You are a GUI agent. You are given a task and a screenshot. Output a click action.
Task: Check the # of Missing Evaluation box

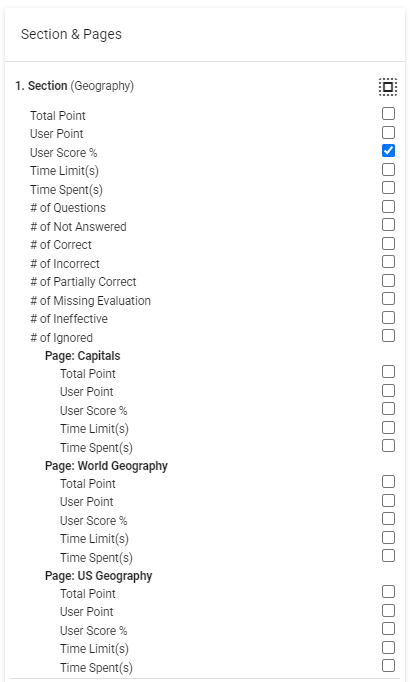tap(388, 299)
